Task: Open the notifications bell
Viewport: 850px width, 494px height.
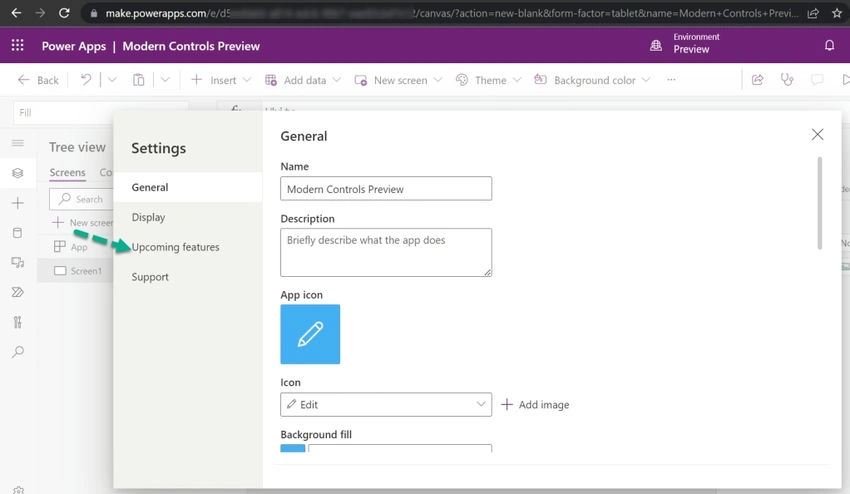Action: pos(829,46)
